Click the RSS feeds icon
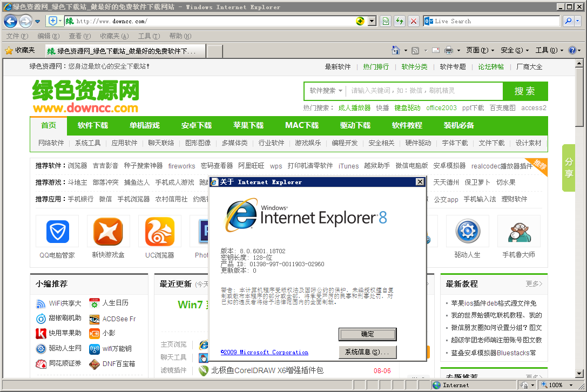587x392 pixels. pos(414,50)
